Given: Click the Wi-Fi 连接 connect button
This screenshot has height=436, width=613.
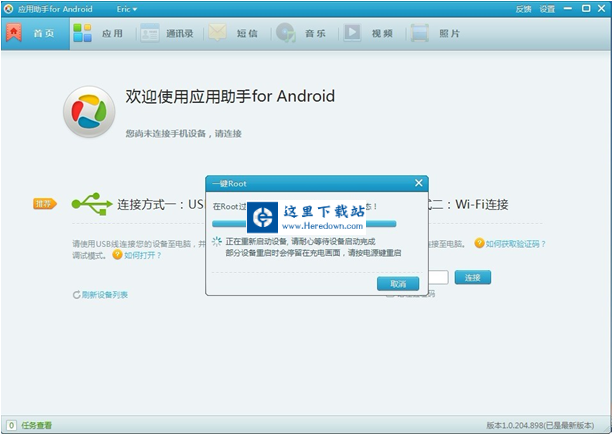Looking at the screenshot, I should coord(473,278).
